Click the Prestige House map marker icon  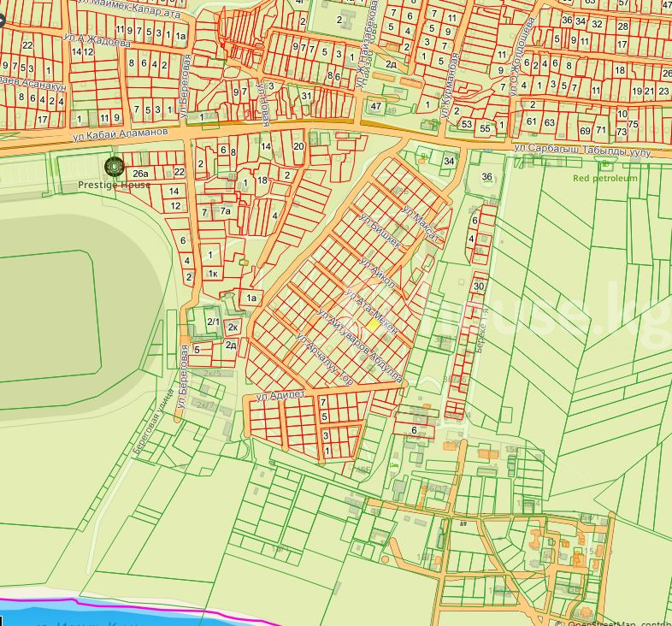(x=113, y=166)
